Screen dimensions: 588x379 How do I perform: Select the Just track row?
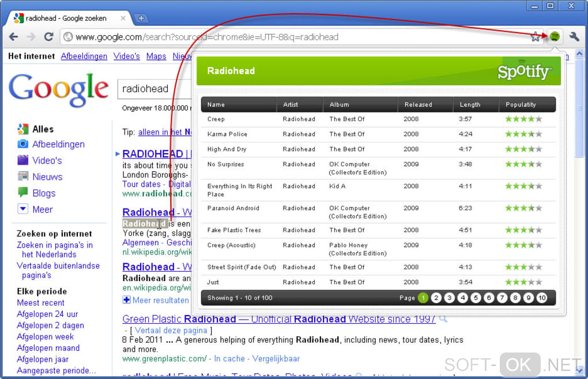coord(378,282)
